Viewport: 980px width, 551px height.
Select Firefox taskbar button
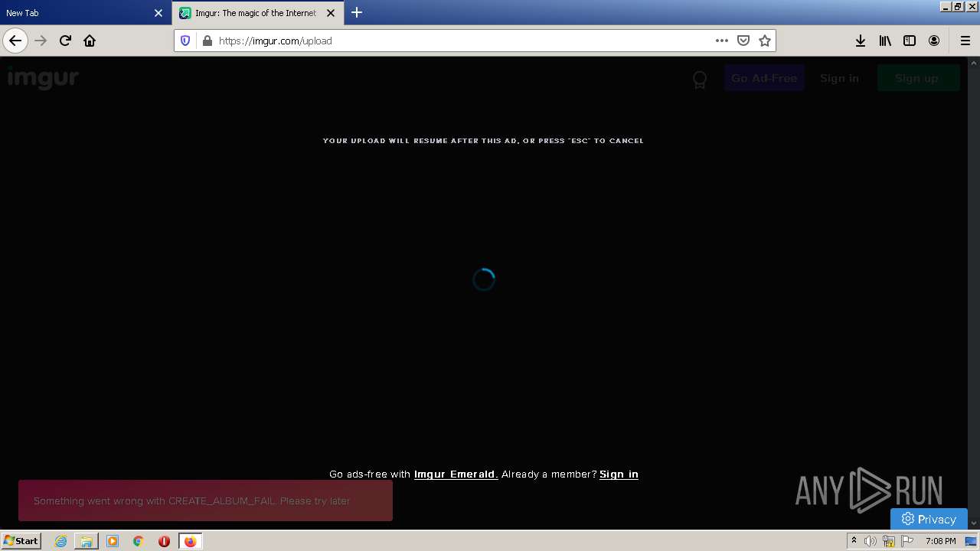[x=190, y=541]
